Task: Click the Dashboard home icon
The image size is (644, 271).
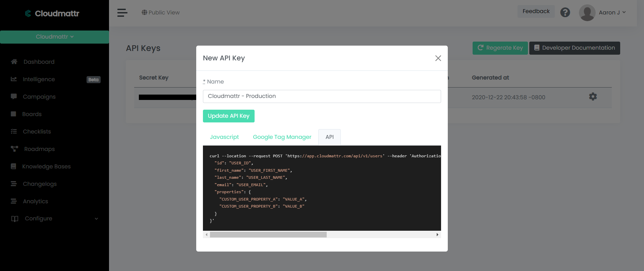Action: click(14, 62)
